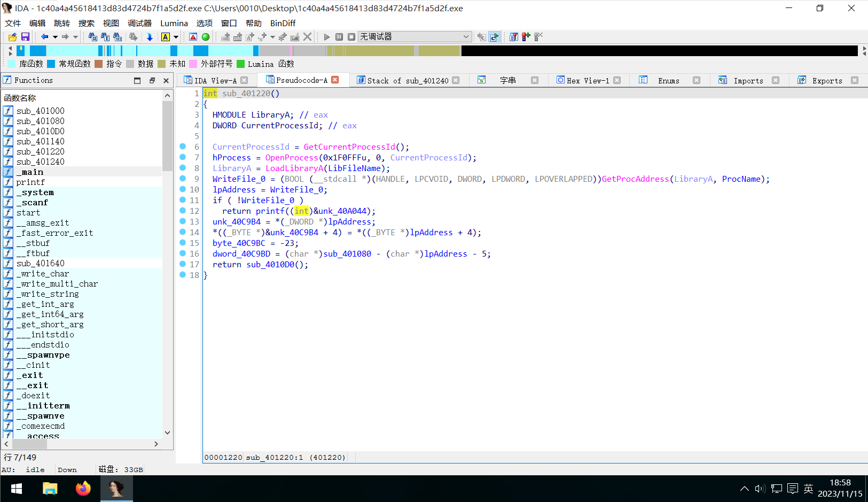Screen dimensions: 868x502
Task: Expand the back-navigation history dropdown arrow
Action: [55, 37]
